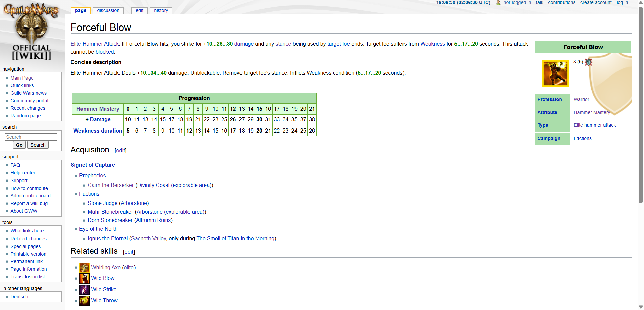Open the edit tab

tap(139, 10)
